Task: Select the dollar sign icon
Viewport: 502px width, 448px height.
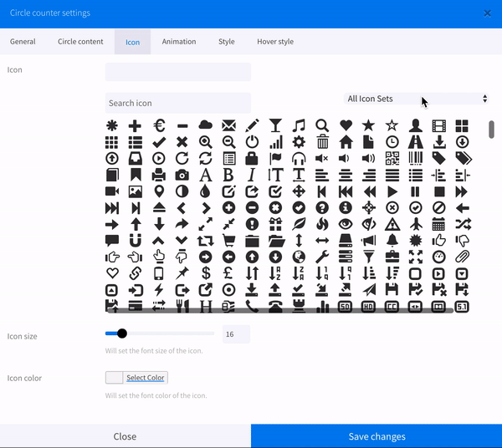Action: (206, 273)
